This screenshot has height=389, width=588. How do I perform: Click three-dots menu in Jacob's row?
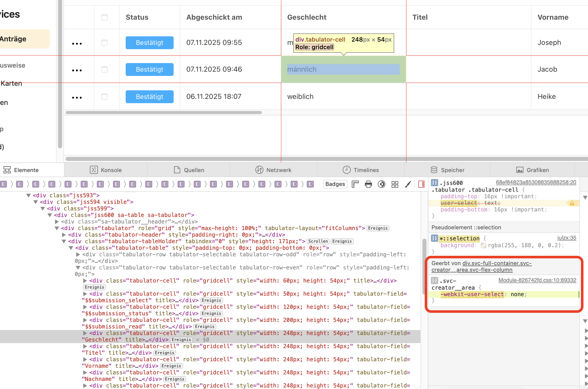[77, 70]
